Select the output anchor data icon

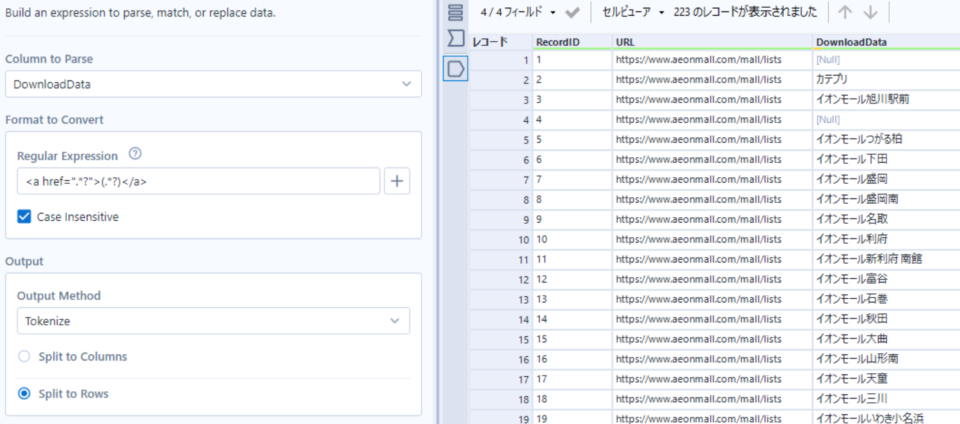(456, 68)
